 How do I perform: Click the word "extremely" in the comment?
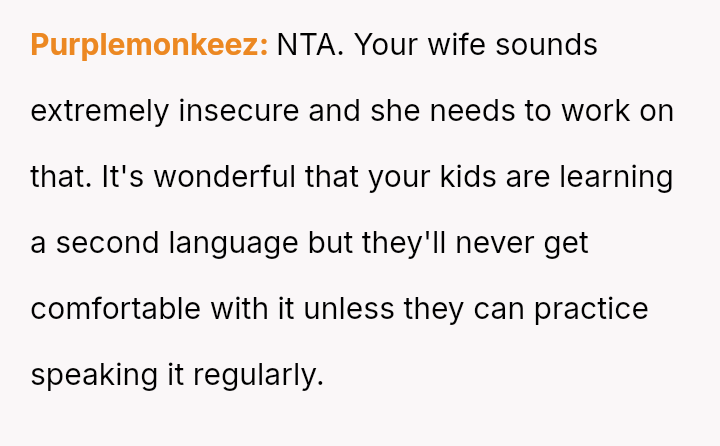click(x=100, y=111)
